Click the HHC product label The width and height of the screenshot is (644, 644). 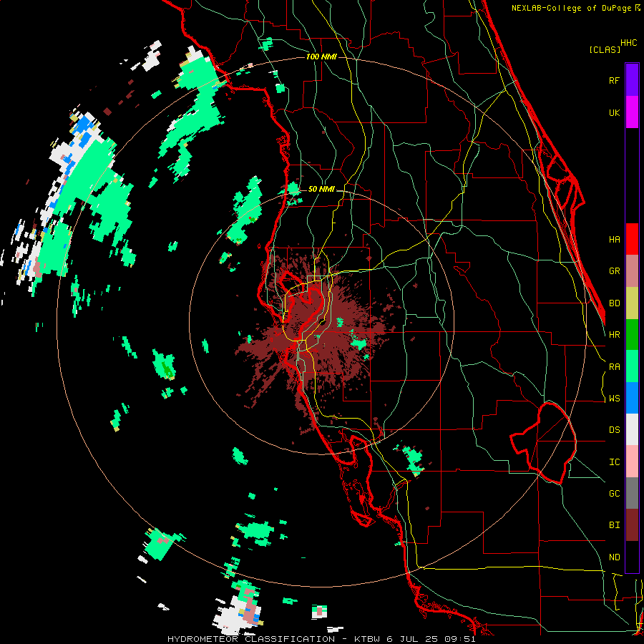629,43
